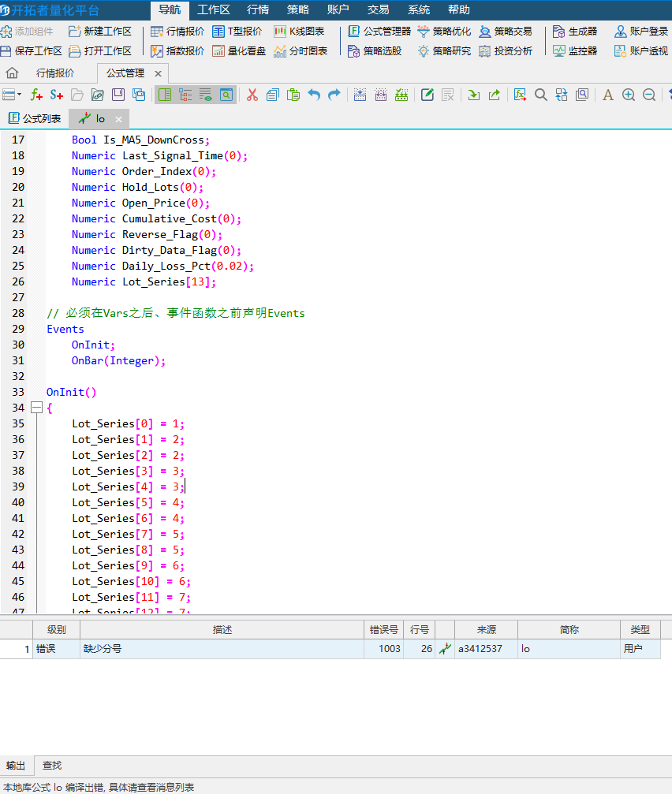Click the magnifier search icon in editor toolbar

pos(541,95)
